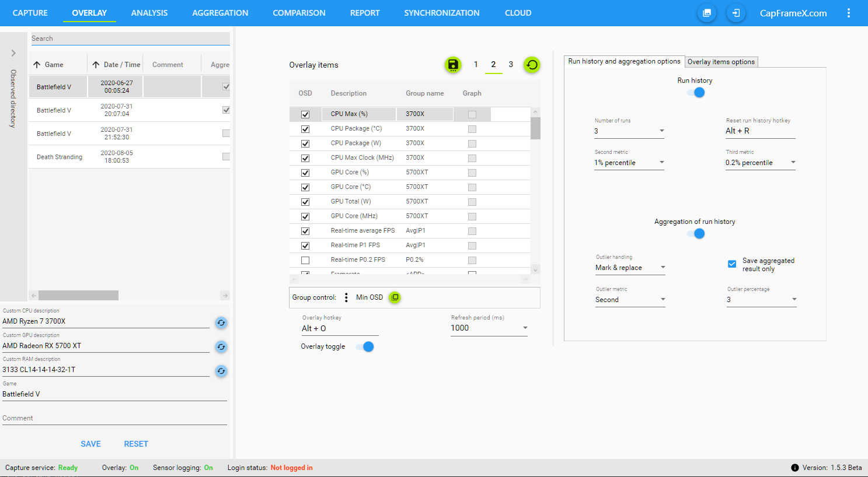Enable Graph checkbox for CPU Max (%)
The height and width of the screenshot is (477, 868).
pyautogui.click(x=472, y=114)
